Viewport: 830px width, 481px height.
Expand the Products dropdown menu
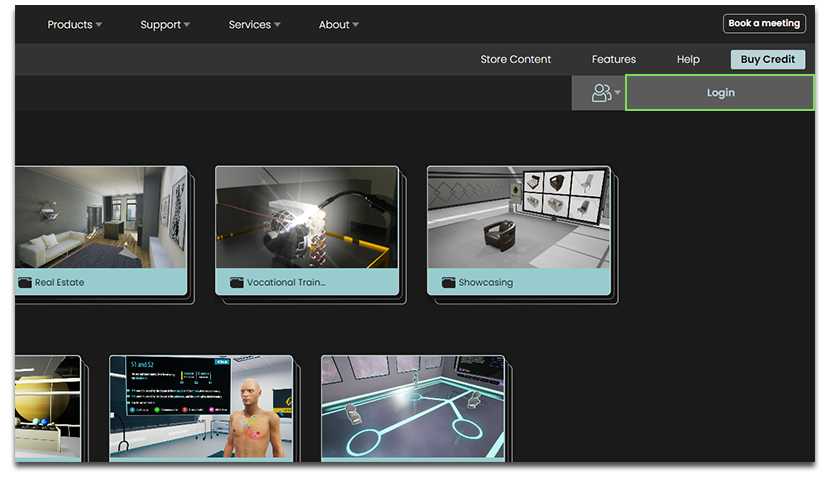pyautogui.click(x=75, y=25)
